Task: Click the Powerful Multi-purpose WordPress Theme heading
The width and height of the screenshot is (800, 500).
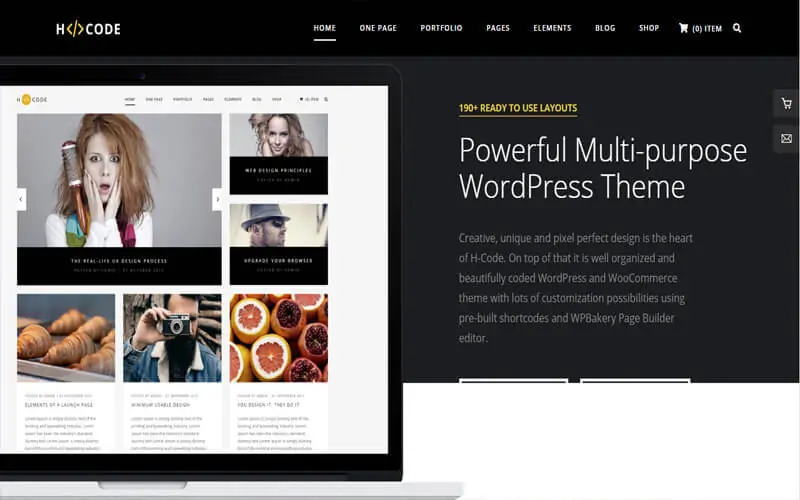Action: point(603,168)
